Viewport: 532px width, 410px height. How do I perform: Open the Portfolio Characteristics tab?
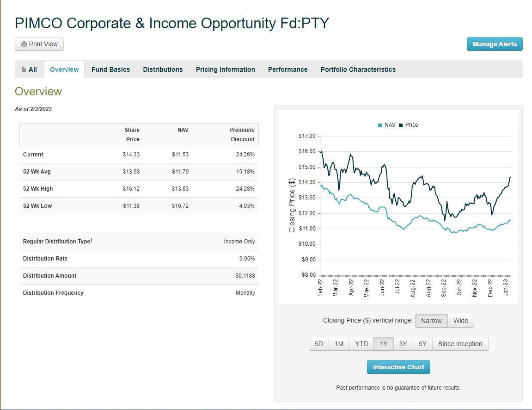coord(358,69)
